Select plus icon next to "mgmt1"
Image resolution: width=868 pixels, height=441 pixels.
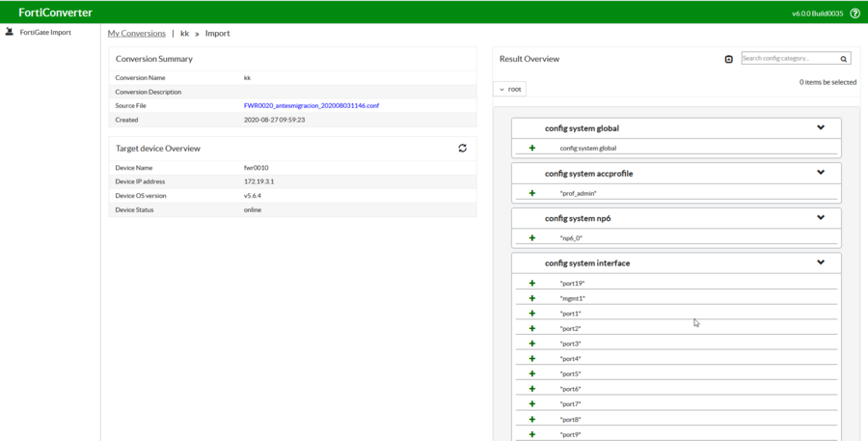point(531,298)
